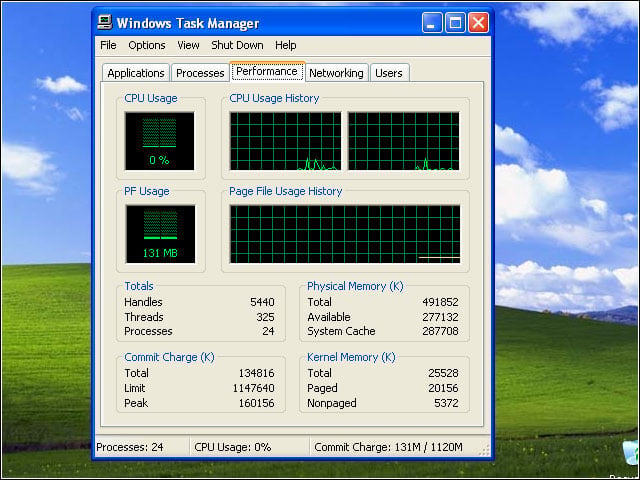Minimize the Task Manager window

click(x=432, y=22)
